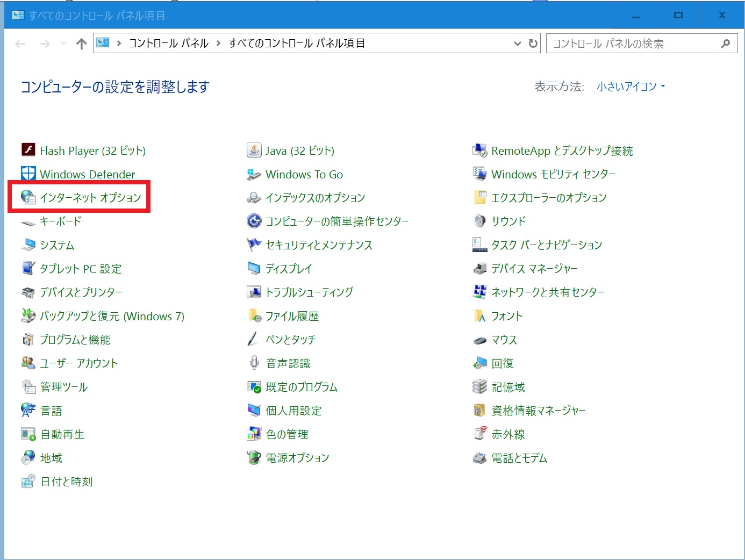Open the 色の管理 link
This screenshot has height=560, width=745.
click(x=287, y=434)
